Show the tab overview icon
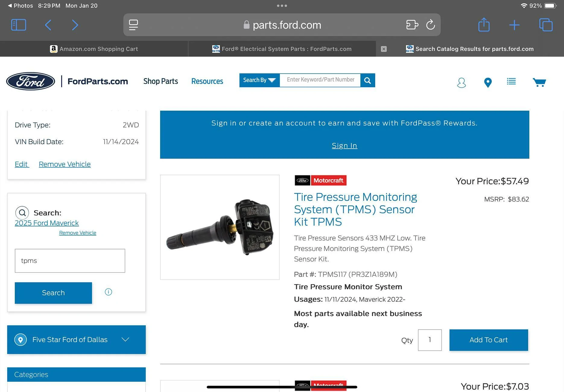 pyautogui.click(x=546, y=25)
